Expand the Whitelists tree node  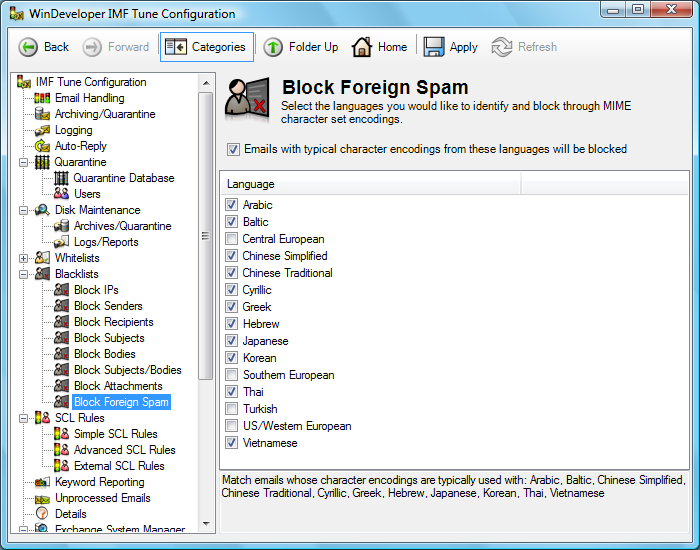pyautogui.click(x=23, y=258)
